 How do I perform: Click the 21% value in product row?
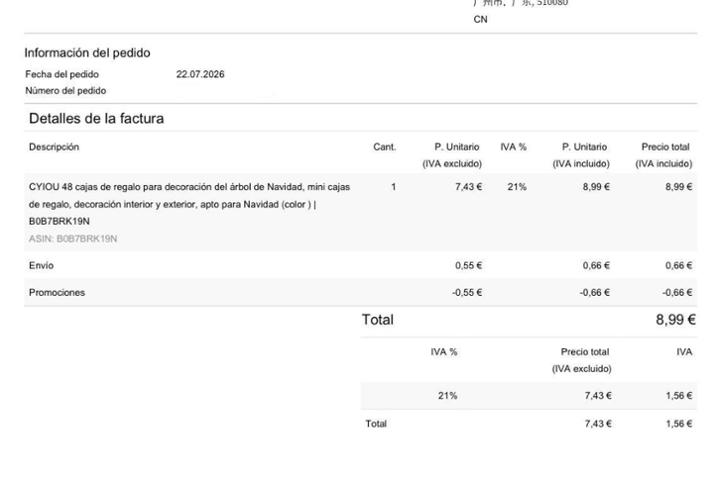(517, 187)
